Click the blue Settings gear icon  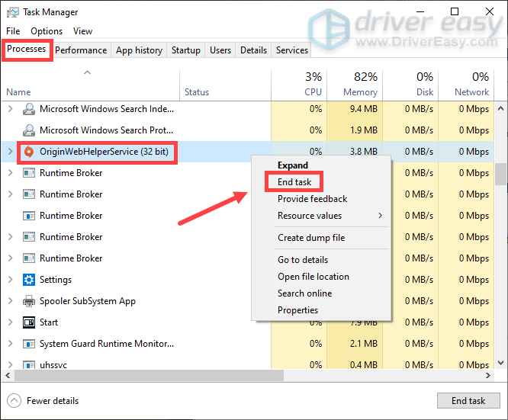pyautogui.click(x=29, y=280)
